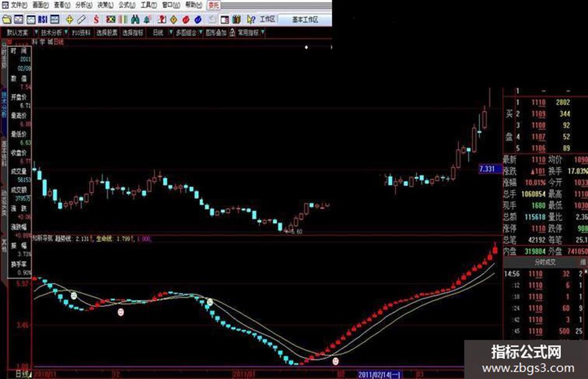Click the 多图组合 button
The image size is (588, 379).
click(x=186, y=32)
